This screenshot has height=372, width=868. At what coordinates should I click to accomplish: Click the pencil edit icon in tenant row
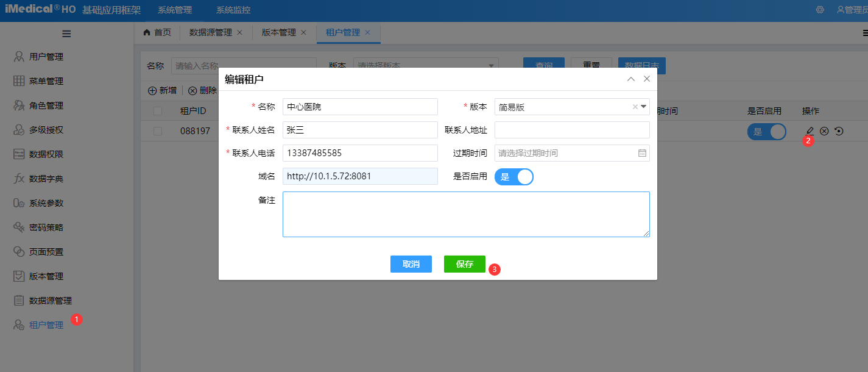coord(810,131)
